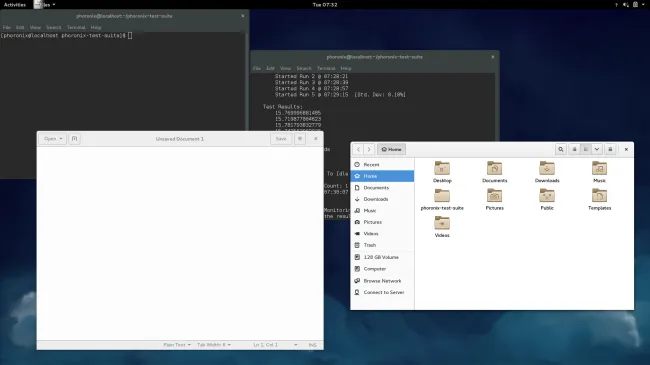Select Videos in Files sidebar
Image resolution: width=650 pixels, height=365 pixels.
[x=382, y=234]
